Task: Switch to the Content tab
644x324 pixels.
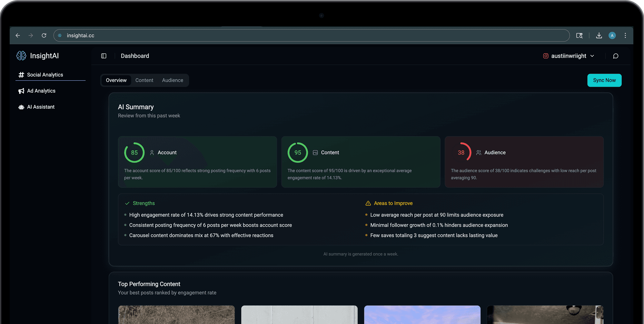Action: [x=144, y=80]
